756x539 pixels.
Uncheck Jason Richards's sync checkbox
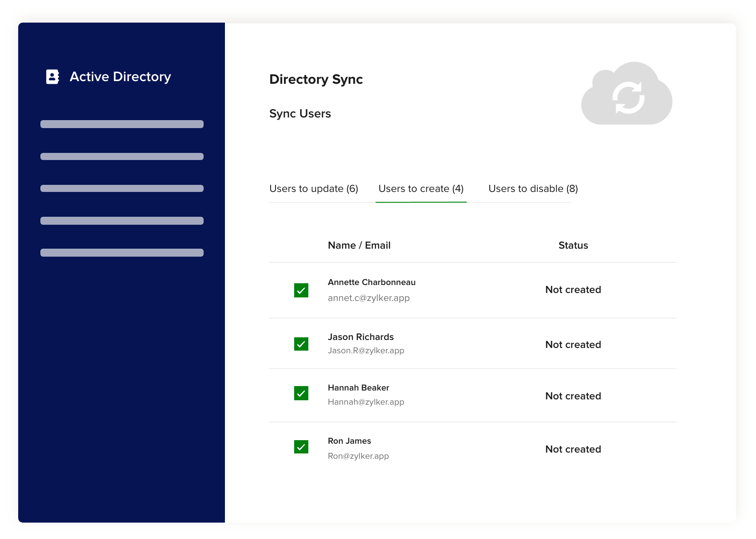click(x=301, y=344)
